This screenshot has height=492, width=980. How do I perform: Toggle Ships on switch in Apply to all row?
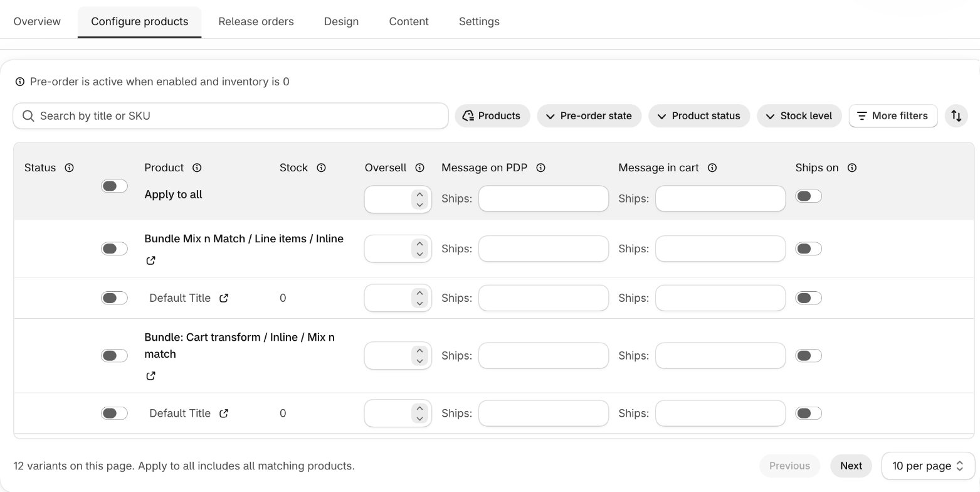(808, 196)
